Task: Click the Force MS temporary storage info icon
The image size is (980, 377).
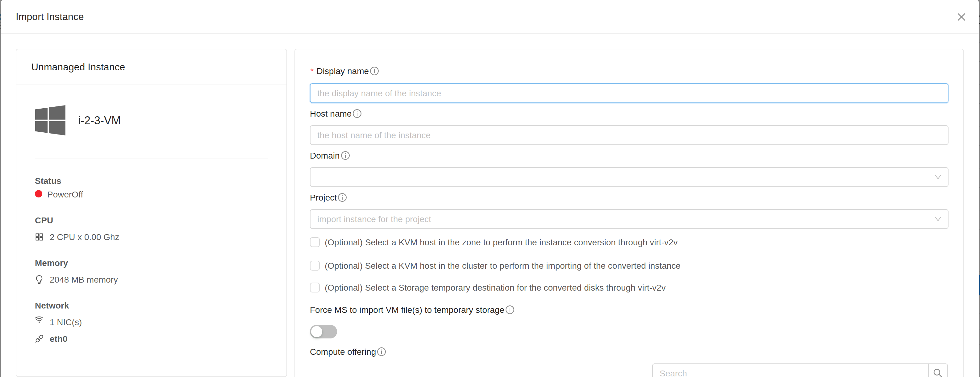Action: pyautogui.click(x=510, y=310)
